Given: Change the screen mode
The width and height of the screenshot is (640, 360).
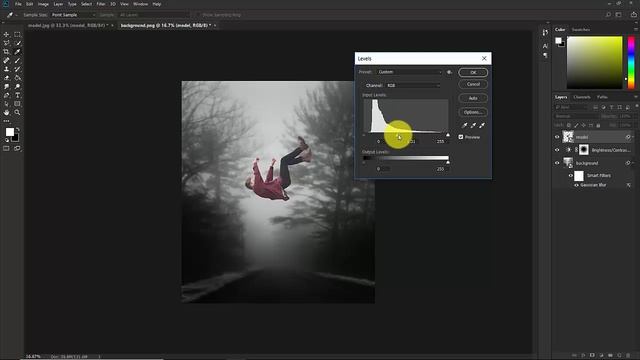Looking at the screenshot, I should pyautogui.click(x=17, y=149).
